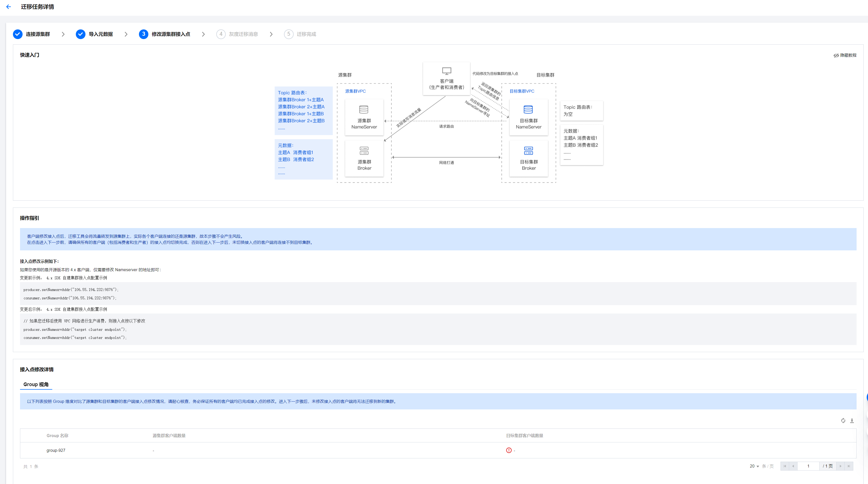
Task: Click the red warning icon in the group-927 row
Action: pos(509,450)
